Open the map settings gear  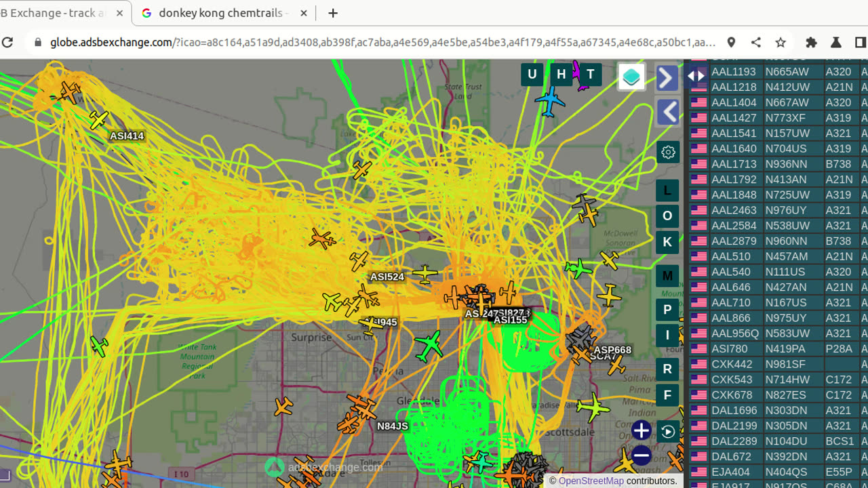pos(668,152)
